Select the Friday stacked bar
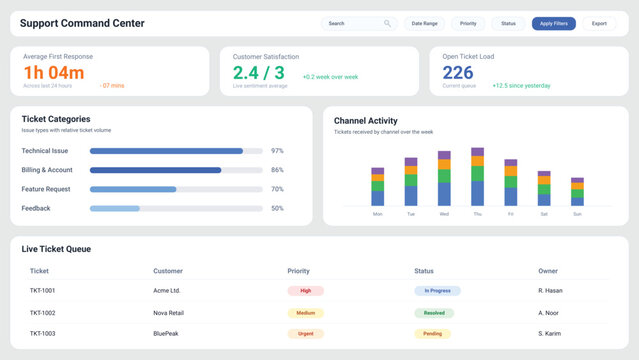639x360 pixels. 511,183
